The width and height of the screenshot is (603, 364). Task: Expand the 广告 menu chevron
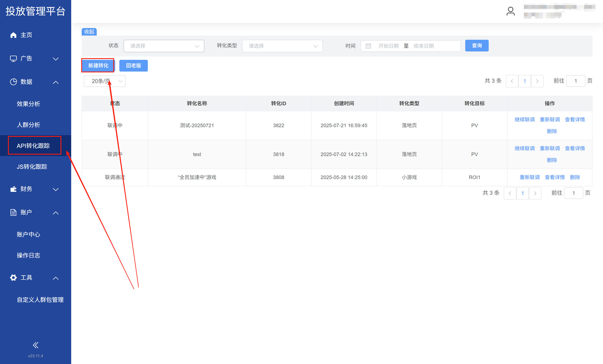click(x=56, y=59)
